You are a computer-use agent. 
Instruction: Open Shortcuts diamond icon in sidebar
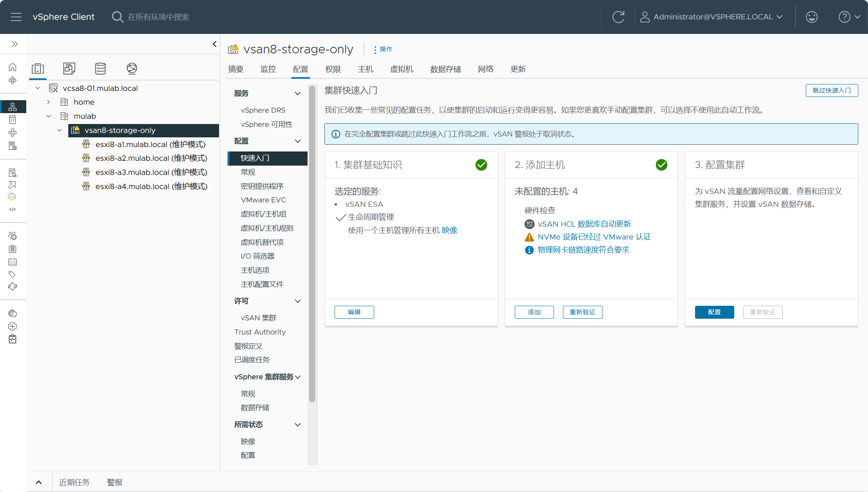(13, 80)
